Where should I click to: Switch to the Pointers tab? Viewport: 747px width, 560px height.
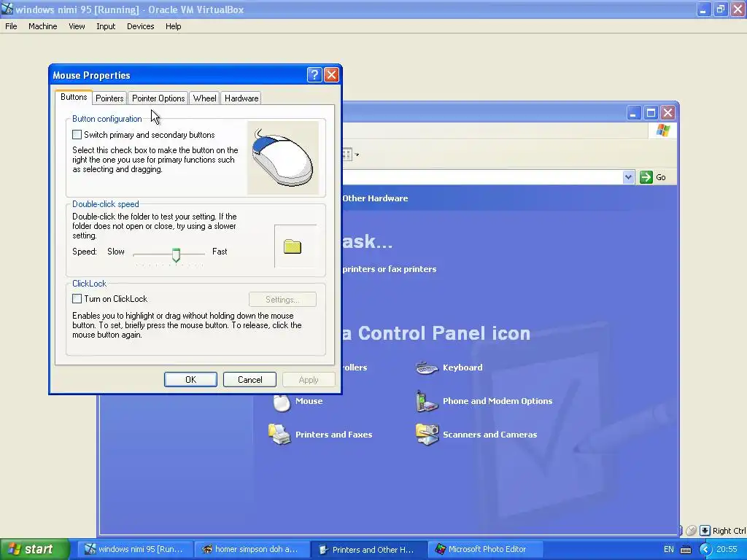tap(109, 98)
